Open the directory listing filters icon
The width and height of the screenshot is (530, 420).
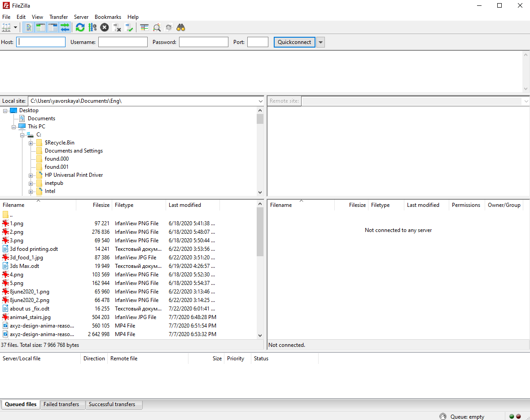[x=144, y=28]
